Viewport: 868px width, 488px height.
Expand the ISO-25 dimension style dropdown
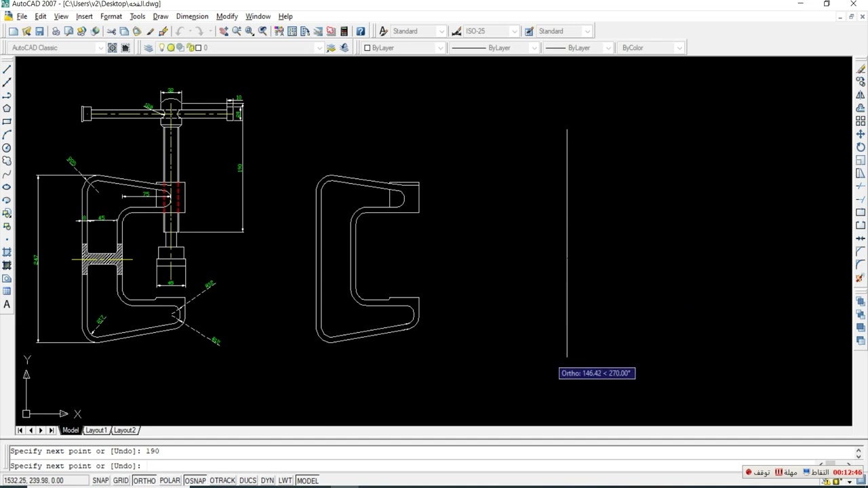(514, 31)
